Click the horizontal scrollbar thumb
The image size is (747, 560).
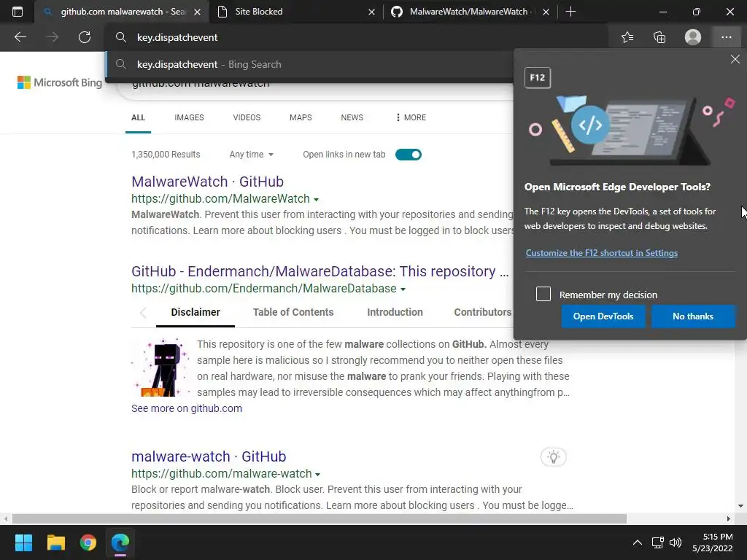coord(320,518)
